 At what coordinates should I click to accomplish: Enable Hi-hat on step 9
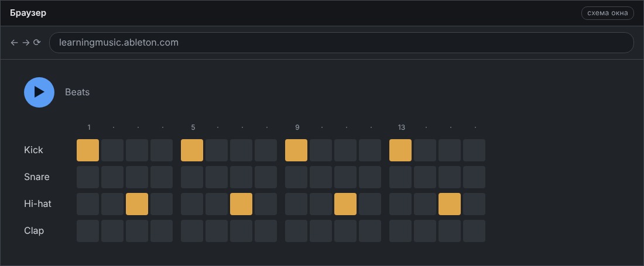(297, 204)
